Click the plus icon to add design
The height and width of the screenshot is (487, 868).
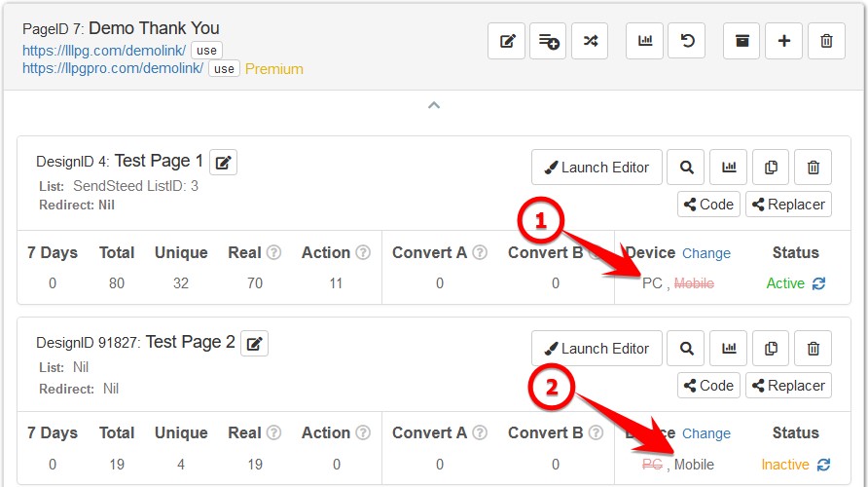tap(784, 41)
